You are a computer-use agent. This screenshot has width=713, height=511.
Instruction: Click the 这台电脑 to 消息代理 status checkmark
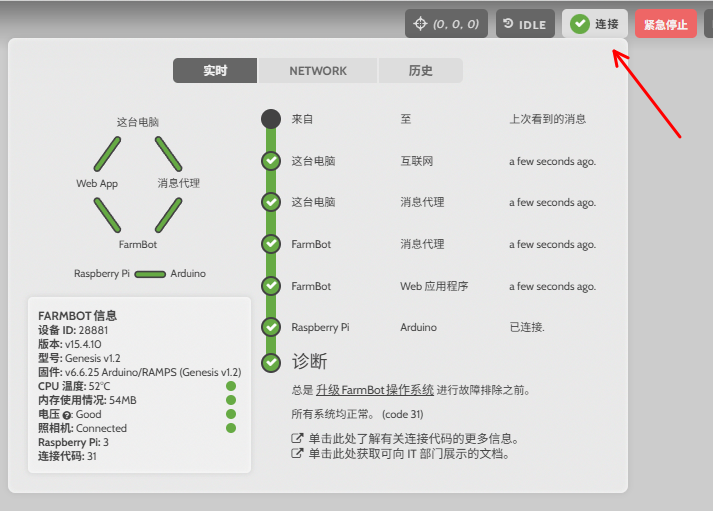(x=271, y=202)
